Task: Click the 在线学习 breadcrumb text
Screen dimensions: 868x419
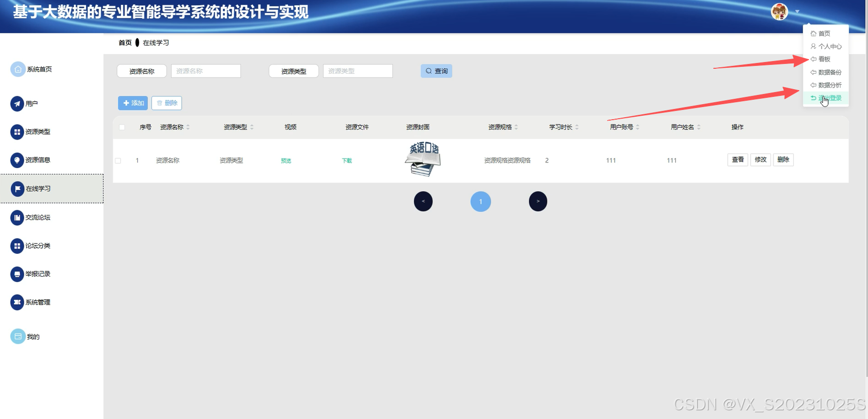Action: click(156, 43)
